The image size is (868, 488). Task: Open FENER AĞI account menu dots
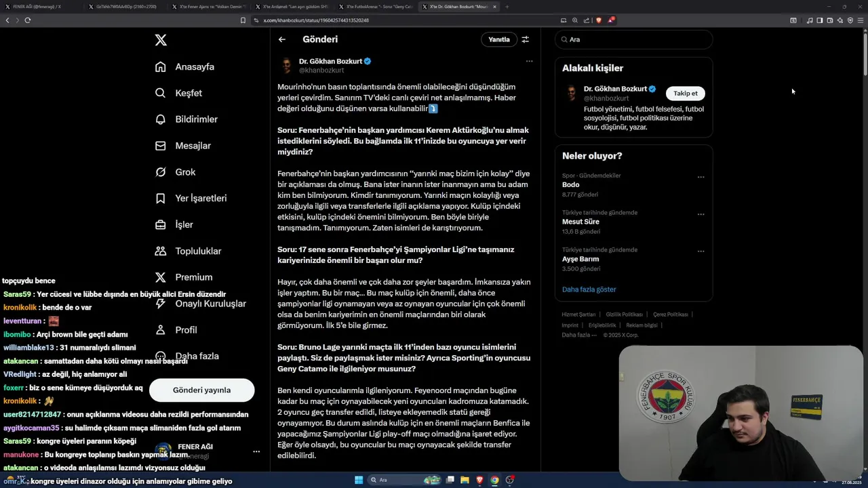click(x=256, y=451)
